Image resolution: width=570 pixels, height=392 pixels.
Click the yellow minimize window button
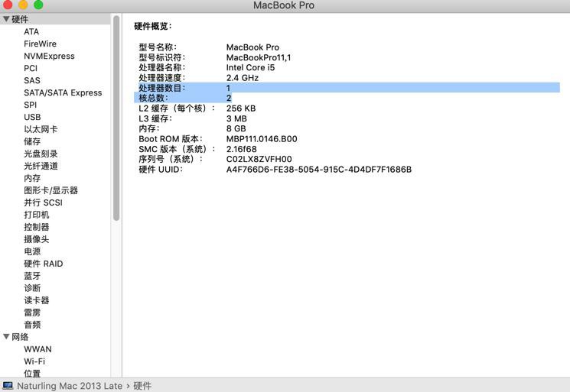[x=23, y=5]
